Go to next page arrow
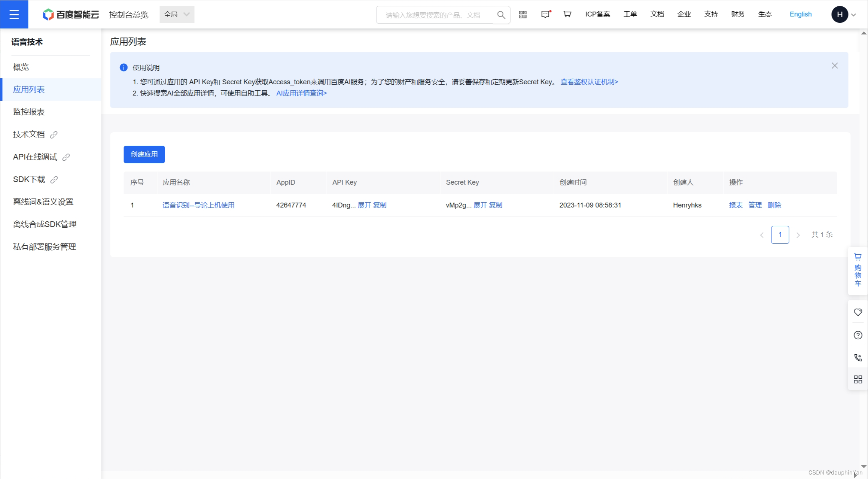The image size is (868, 479). 798,235
